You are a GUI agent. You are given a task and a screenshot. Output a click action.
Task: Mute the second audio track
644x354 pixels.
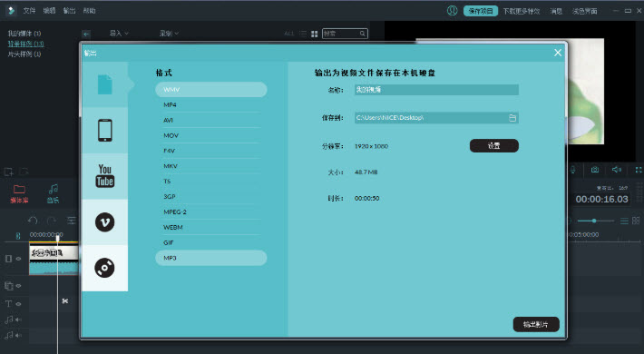coord(18,335)
